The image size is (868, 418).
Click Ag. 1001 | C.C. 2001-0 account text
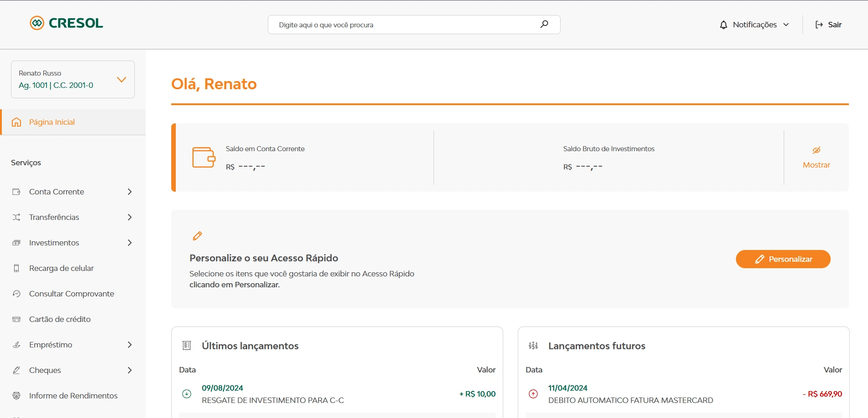pos(56,85)
